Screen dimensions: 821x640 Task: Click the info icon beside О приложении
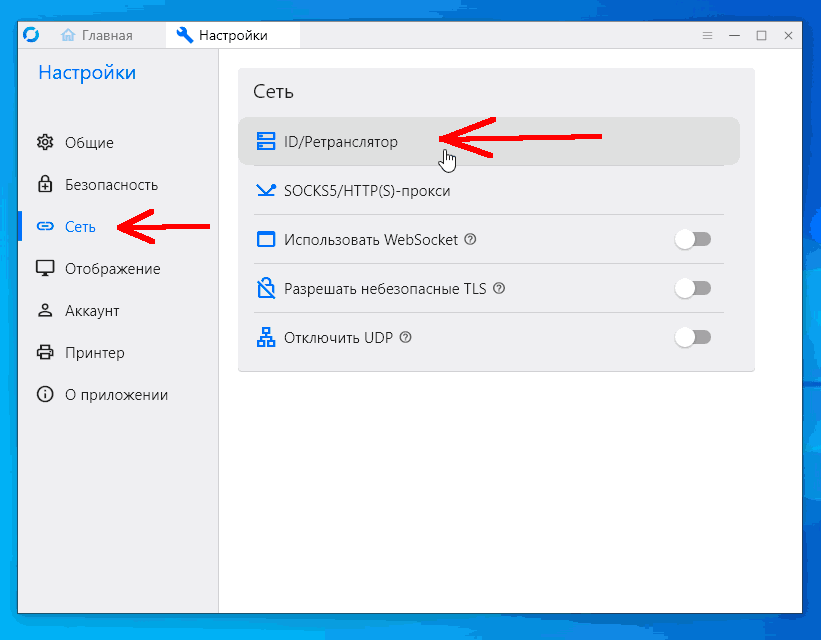tap(45, 394)
